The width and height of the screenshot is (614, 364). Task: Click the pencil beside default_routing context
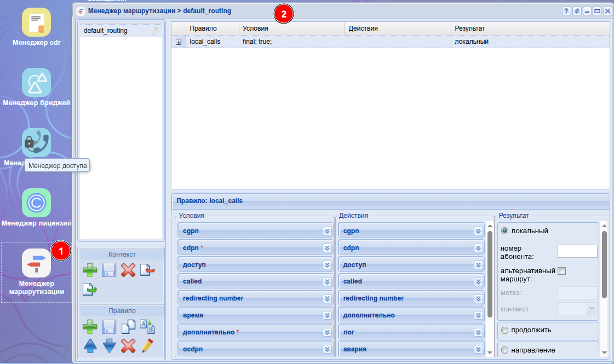(155, 31)
